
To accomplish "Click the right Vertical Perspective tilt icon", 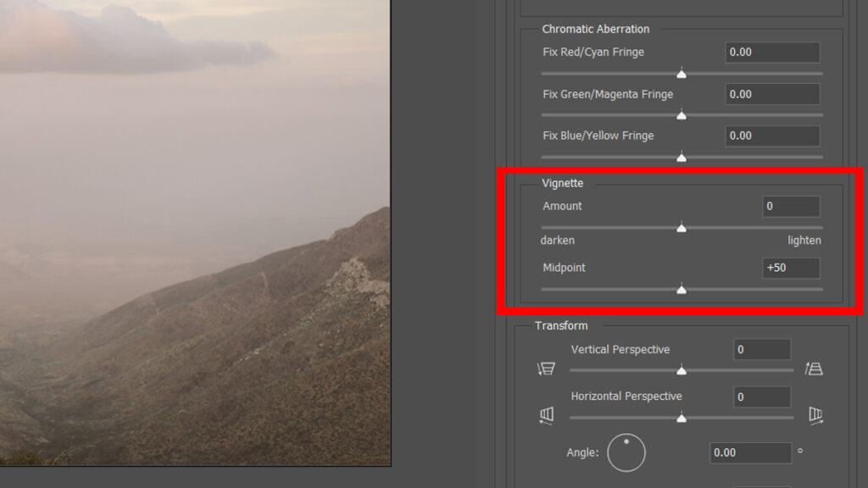I will point(814,369).
